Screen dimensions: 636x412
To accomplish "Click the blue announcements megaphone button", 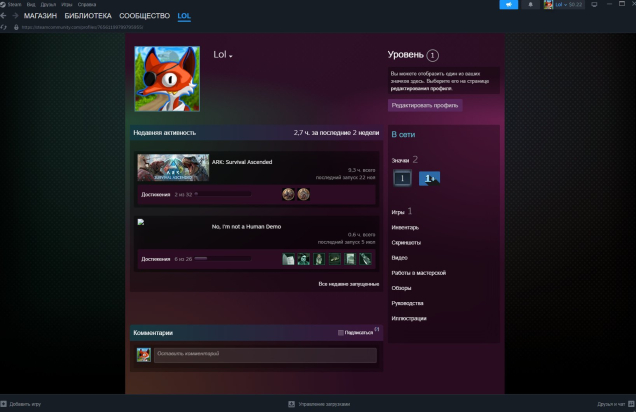I will pos(507,5).
